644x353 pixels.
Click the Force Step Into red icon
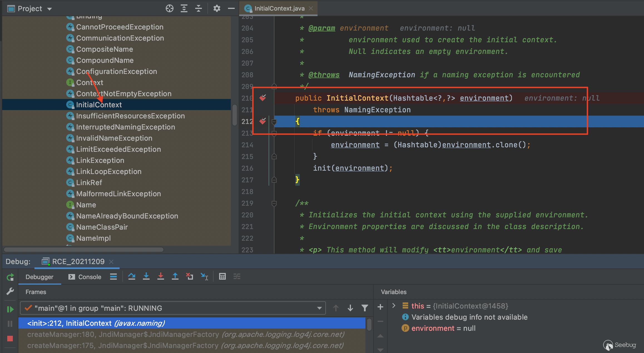[160, 276]
